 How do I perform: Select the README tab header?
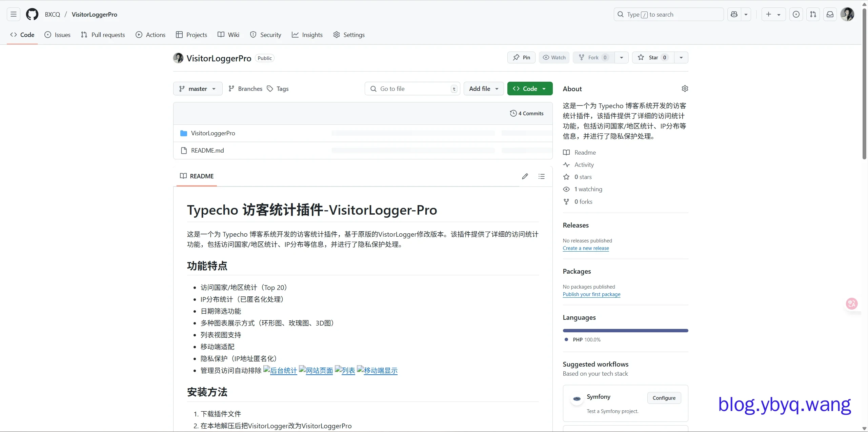(x=197, y=176)
